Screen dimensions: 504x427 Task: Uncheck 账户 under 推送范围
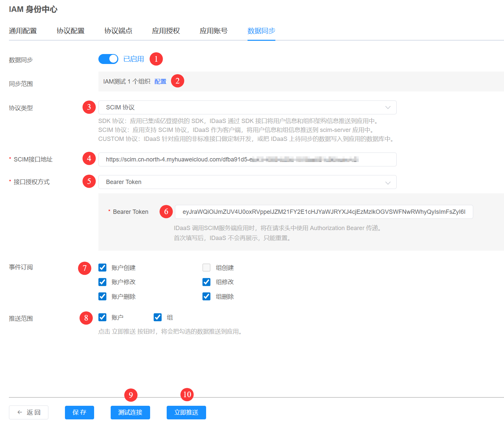102,317
